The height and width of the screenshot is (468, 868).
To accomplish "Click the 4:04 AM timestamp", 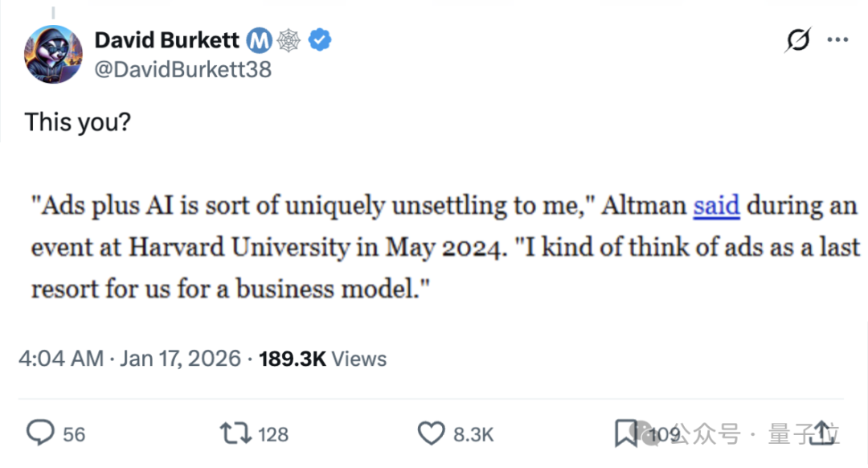I will (x=61, y=359).
